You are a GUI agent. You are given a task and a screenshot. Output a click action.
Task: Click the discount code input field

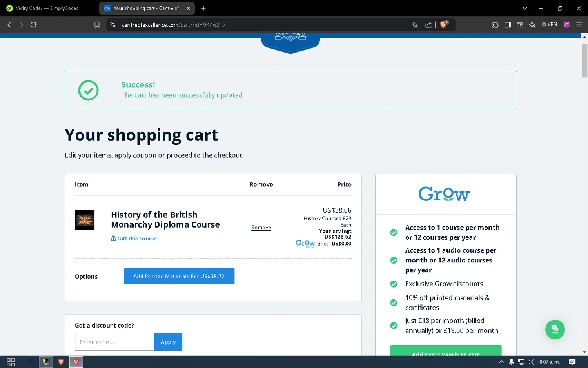pos(114,342)
